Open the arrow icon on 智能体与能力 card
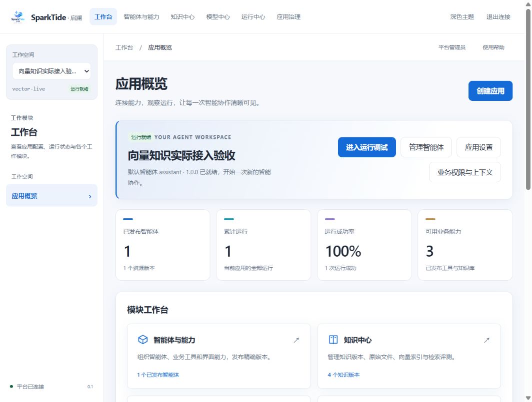The height and width of the screenshot is (402, 532). [296, 340]
